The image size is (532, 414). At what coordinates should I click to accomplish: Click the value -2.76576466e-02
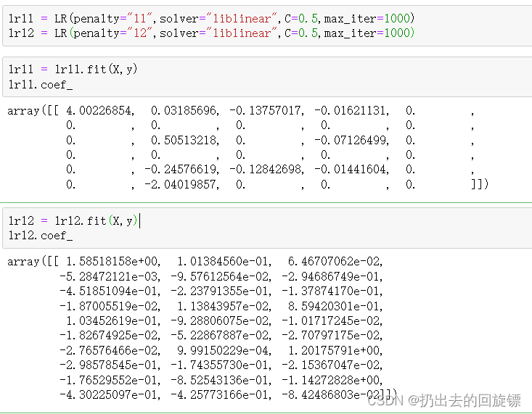pos(109,350)
